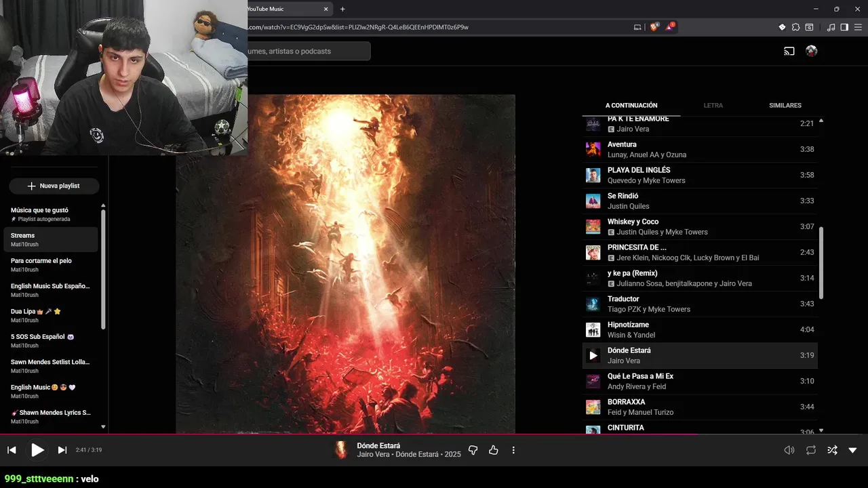Play Aventura from the queue
The image size is (868, 488).
tap(700, 149)
